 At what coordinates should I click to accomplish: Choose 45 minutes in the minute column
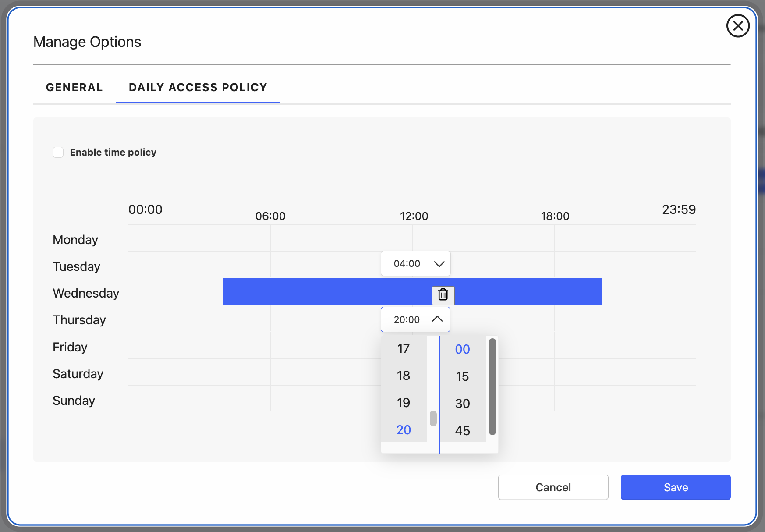tap(462, 431)
